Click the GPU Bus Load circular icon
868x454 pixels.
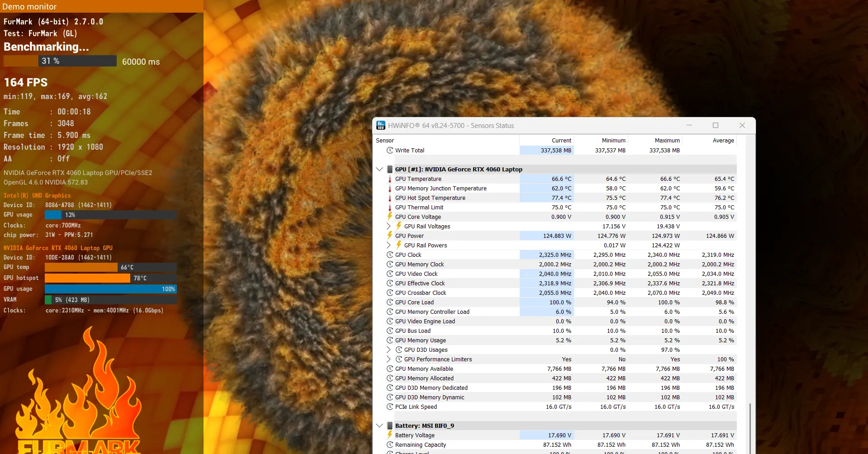click(389, 331)
